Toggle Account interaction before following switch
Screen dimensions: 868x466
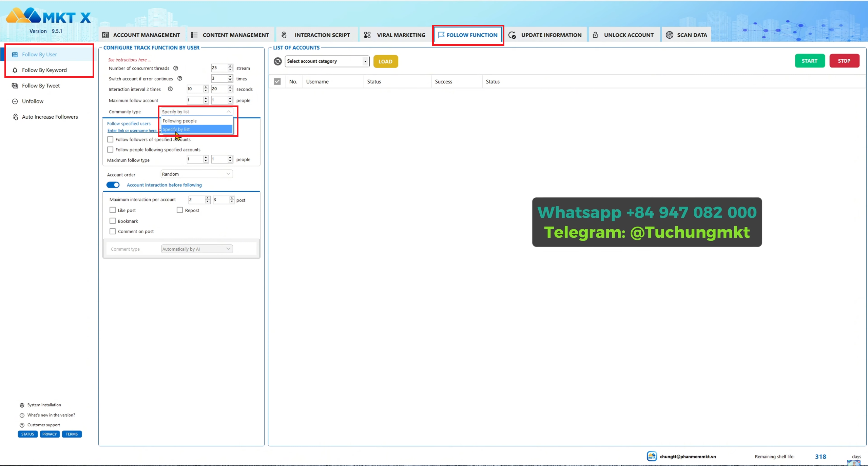point(113,185)
